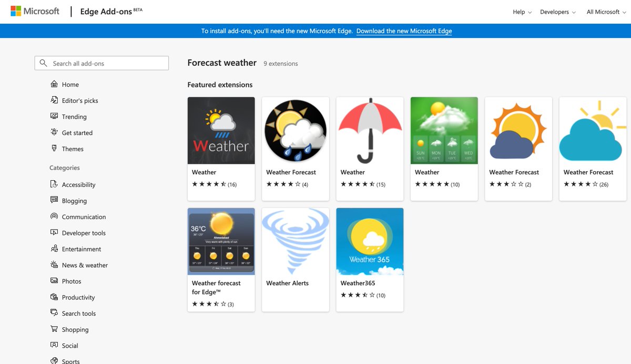Expand the All Microsoft menu
Viewport: 631px width, 364px height.
pos(606,12)
